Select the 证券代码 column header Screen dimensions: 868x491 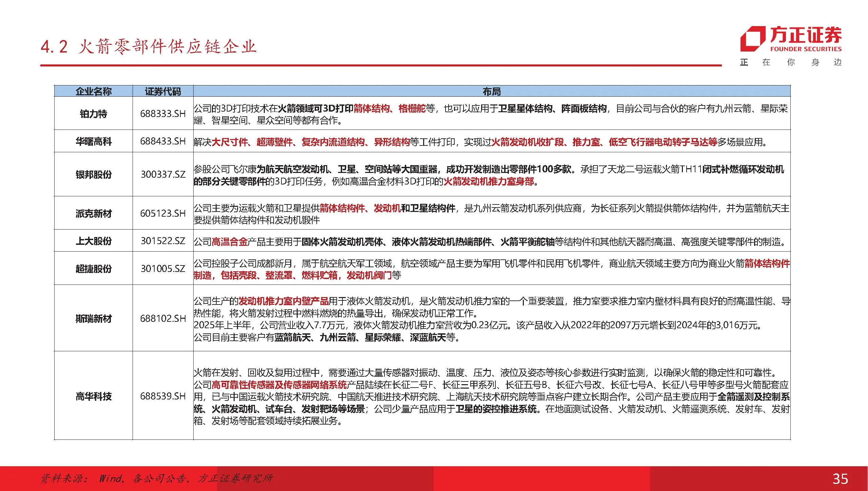tap(163, 91)
